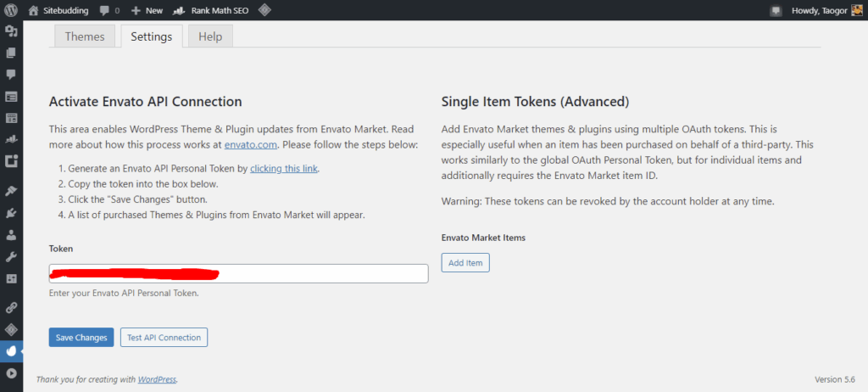868x392 pixels.
Task: Open Tools wrench icon in sidebar
Action: [x=11, y=256]
